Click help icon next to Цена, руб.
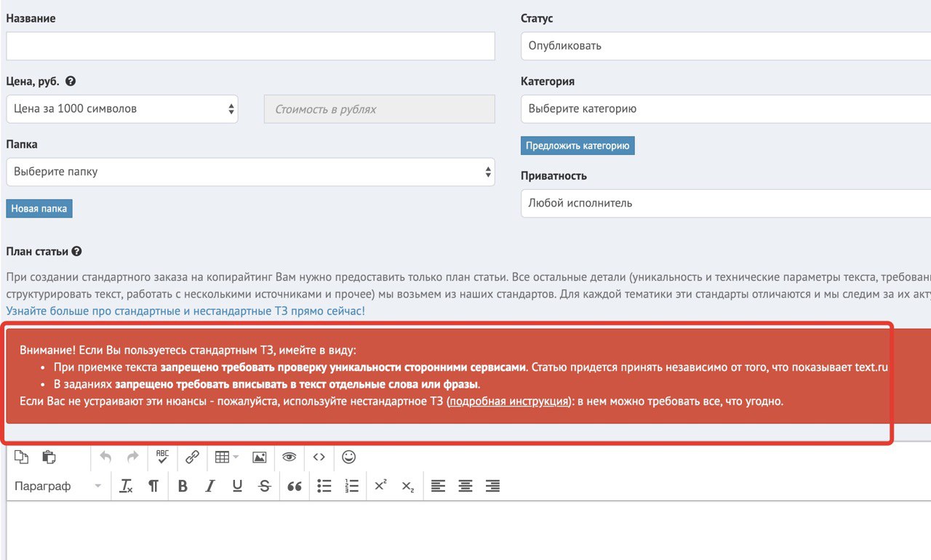The height and width of the screenshot is (560, 931). coord(71,81)
